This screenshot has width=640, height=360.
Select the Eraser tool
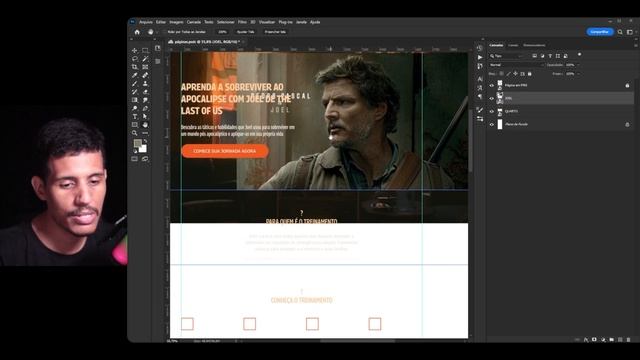point(145,92)
